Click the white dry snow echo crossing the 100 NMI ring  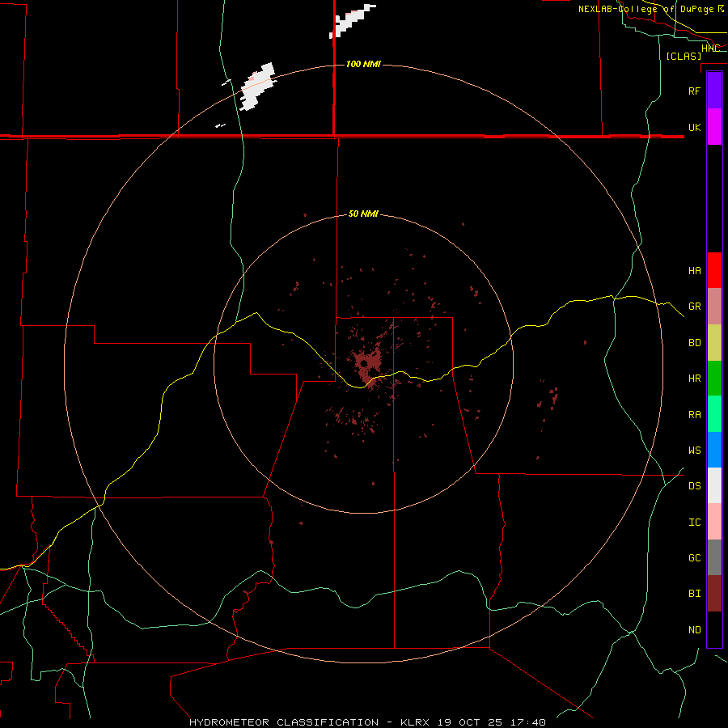point(256,87)
